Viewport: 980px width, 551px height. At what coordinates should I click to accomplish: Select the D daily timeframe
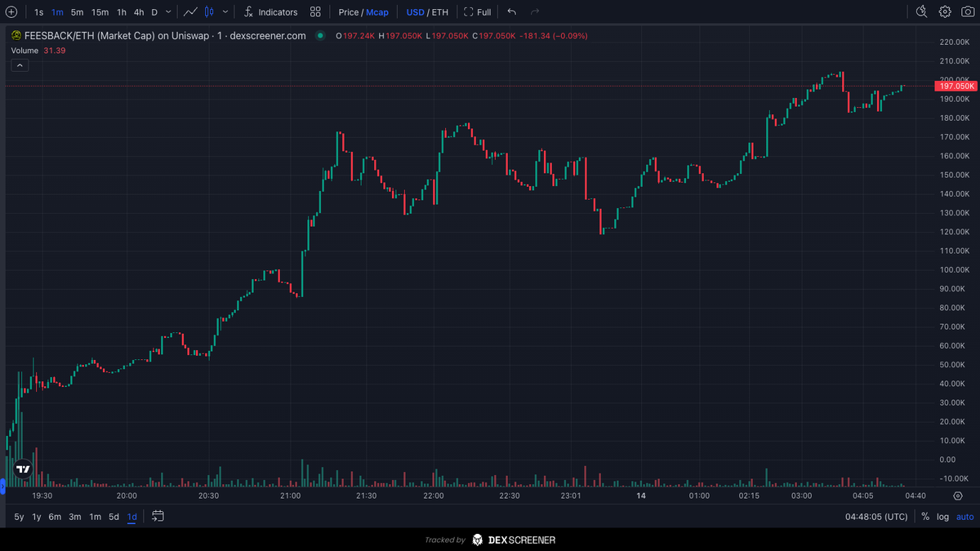coord(154,12)
